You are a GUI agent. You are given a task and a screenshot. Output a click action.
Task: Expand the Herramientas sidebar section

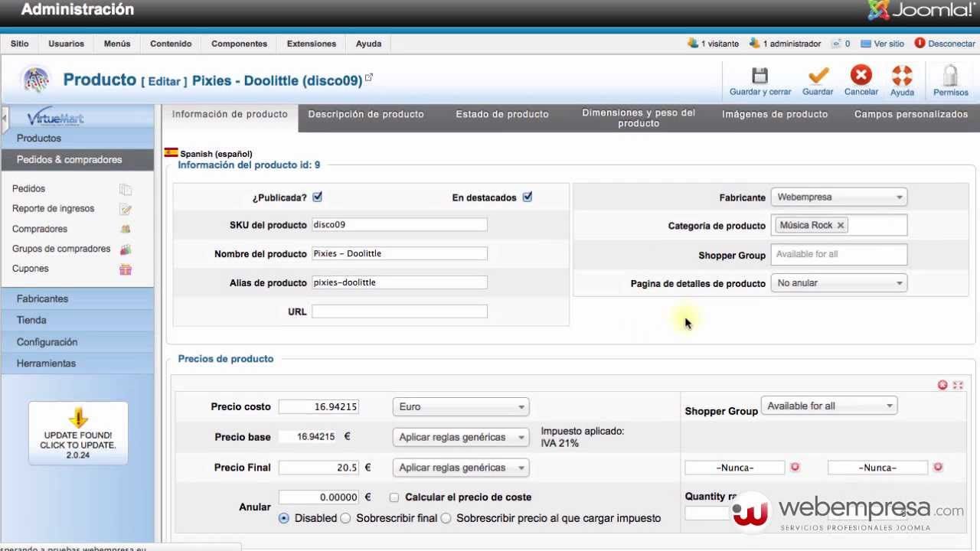point(77,364)
